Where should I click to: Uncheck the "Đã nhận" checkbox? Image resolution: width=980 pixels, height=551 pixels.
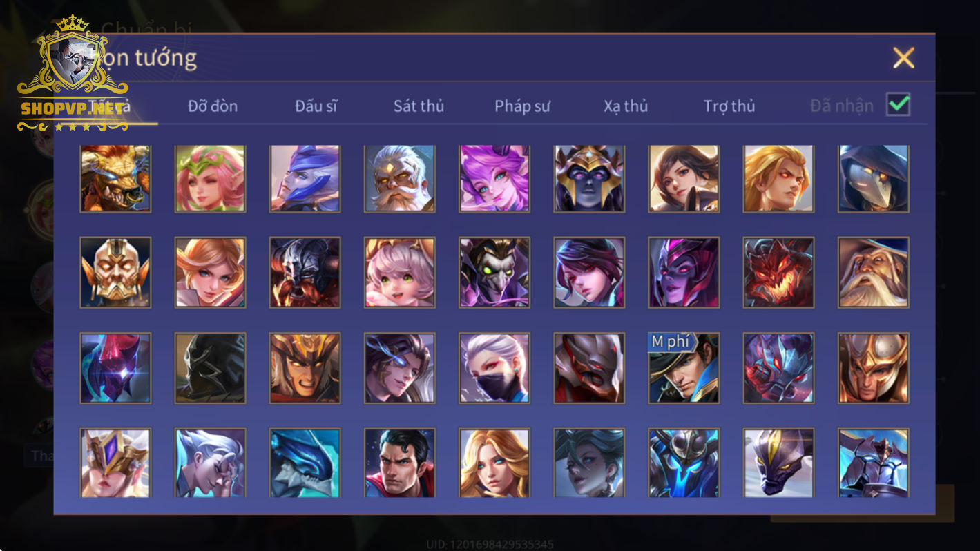point(898,104)
